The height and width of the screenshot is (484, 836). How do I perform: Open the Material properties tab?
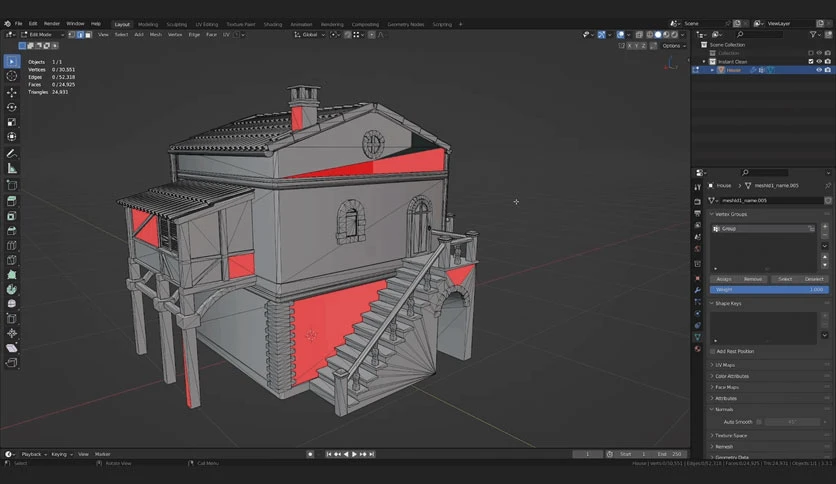[697, 349]
